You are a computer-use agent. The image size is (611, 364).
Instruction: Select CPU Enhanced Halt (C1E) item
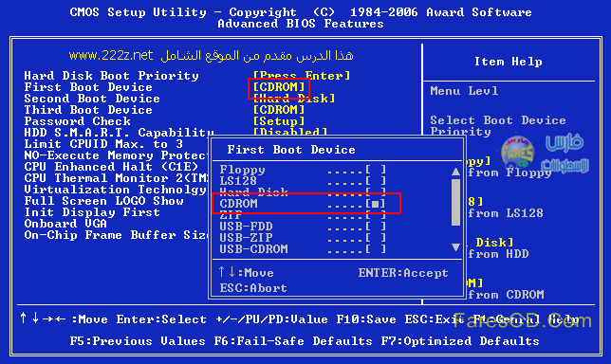(x=111, y=167)
